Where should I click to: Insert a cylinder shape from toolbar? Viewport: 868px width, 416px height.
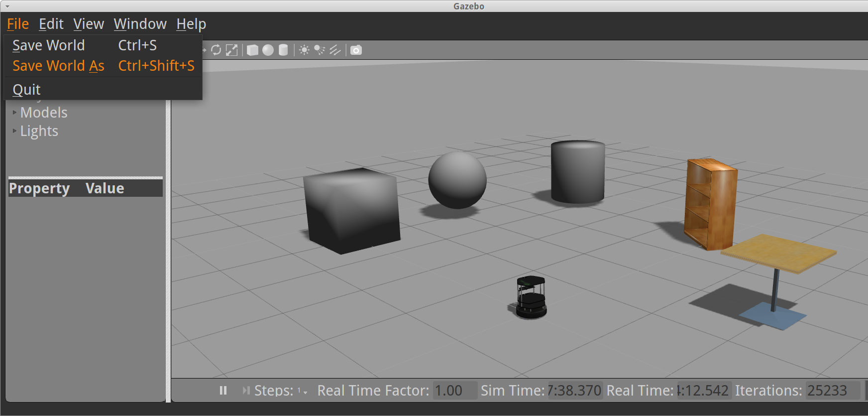283,50
